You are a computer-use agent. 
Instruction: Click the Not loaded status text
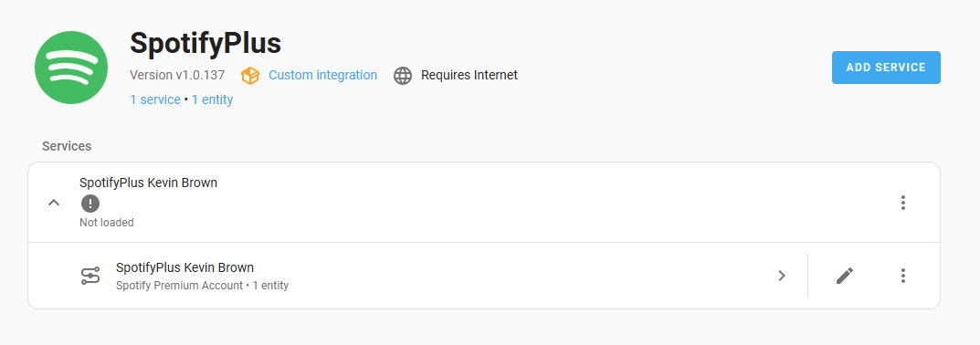tap(106, 223)
